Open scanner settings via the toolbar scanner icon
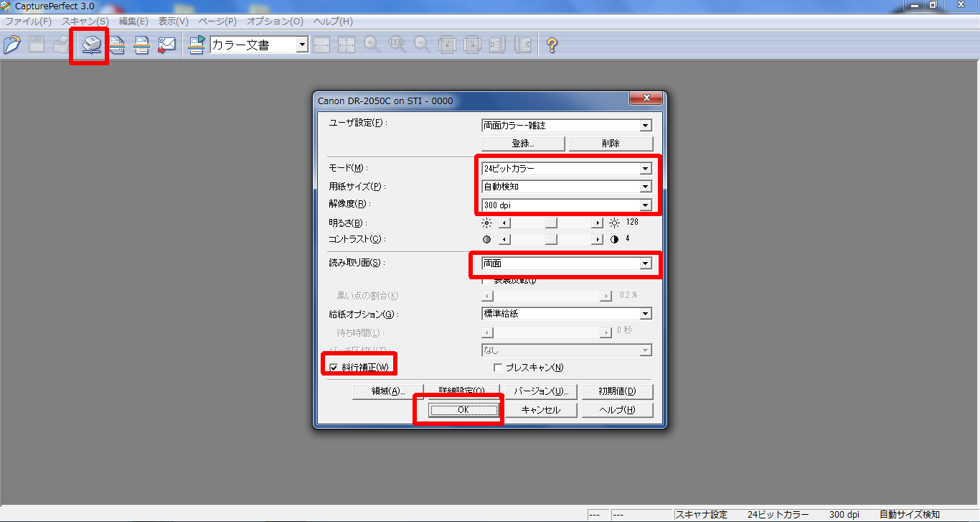Image resolution: width=980 pixels, height=522 pixels. coord(92,45)
